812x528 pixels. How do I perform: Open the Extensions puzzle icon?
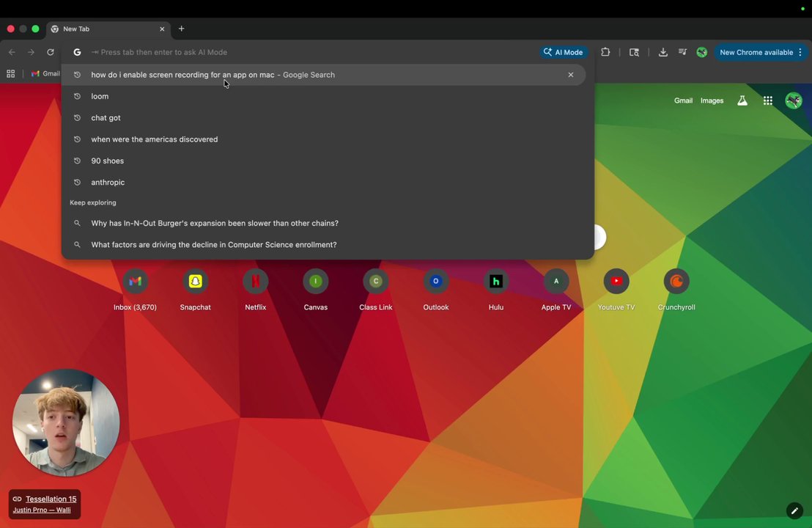click(x=605, y=52)
